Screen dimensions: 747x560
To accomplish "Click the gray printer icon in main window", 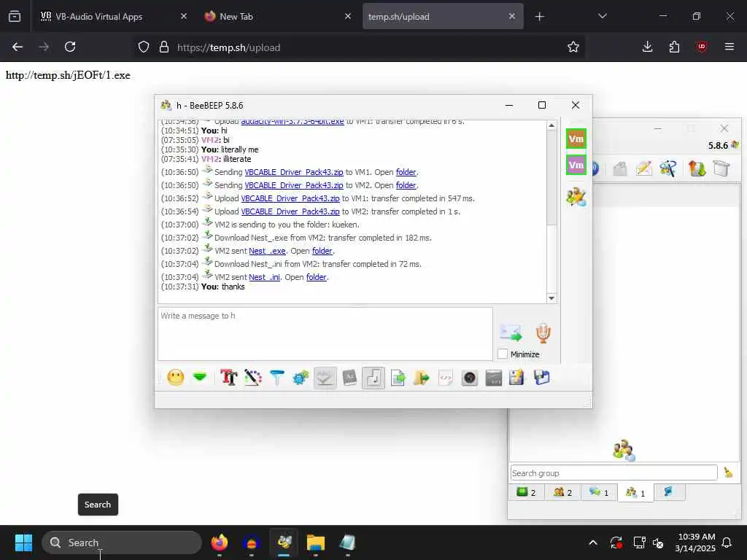I will [x=619, y=168].
